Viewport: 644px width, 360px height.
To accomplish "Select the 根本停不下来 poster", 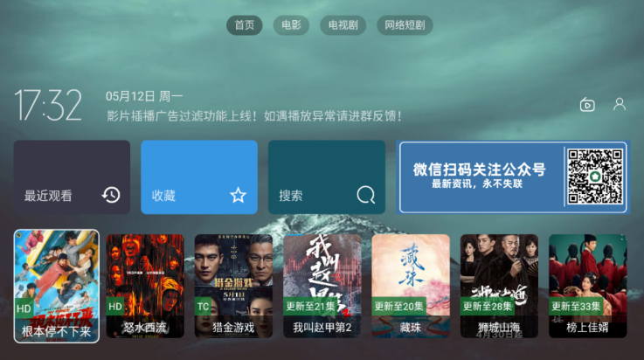I will pos(57,286).
